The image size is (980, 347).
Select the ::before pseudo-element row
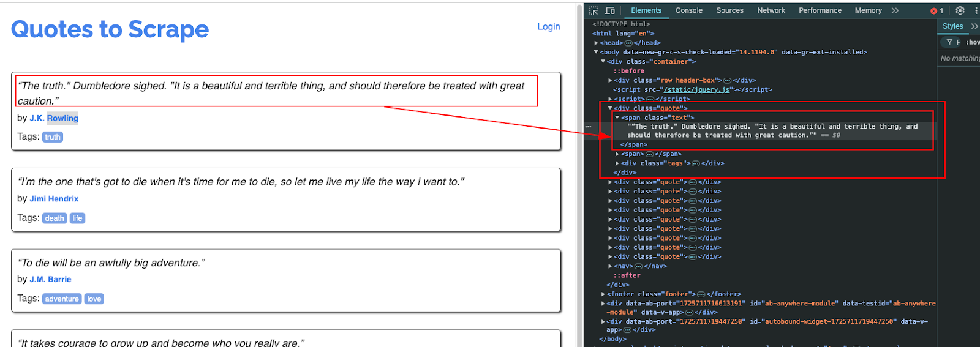[629, 71]
